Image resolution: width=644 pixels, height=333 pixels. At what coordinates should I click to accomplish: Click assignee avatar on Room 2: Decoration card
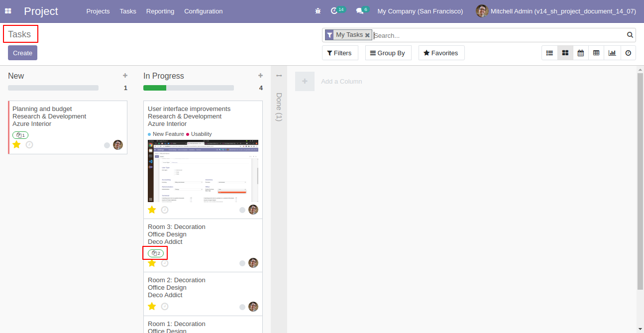coord(253,306)
